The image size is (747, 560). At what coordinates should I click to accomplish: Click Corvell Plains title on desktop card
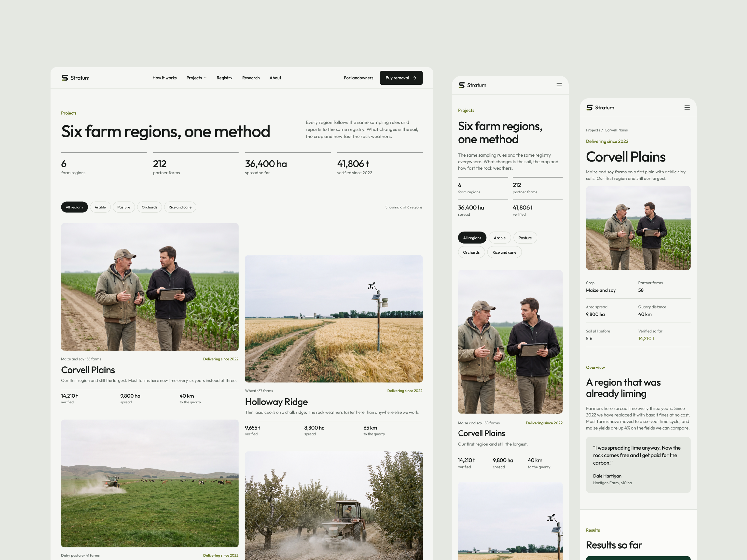pyautogui.click(x=88, y=370)
